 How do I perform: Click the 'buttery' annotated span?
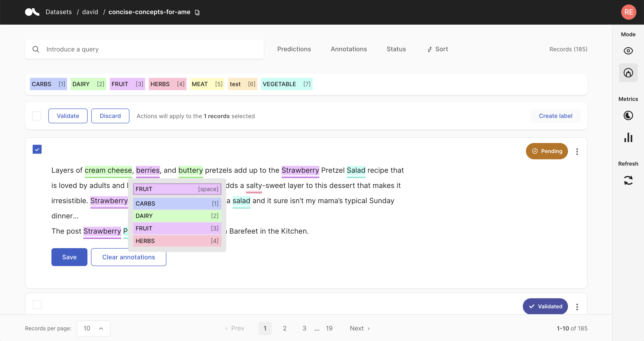(x=191, y=170)
